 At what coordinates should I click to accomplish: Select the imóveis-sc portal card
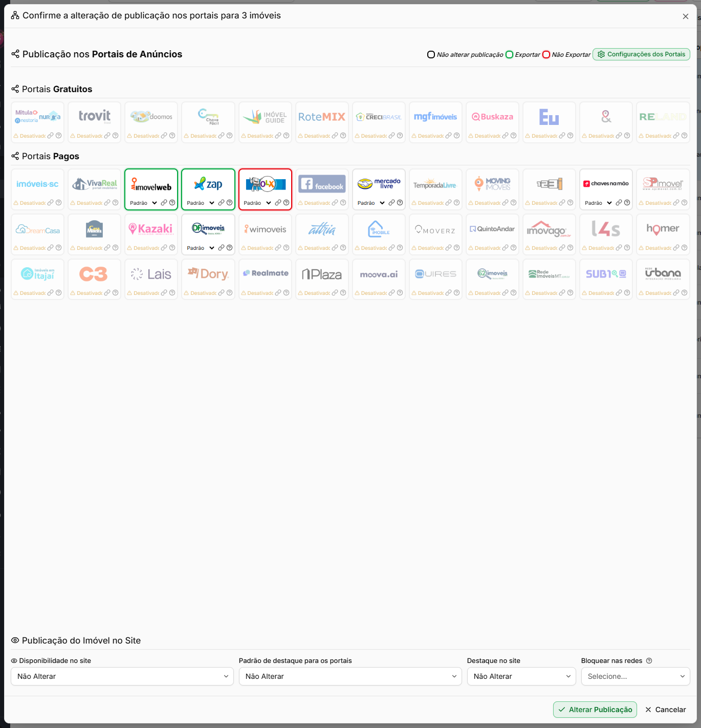pyautogui.click(x=37, y=189)
